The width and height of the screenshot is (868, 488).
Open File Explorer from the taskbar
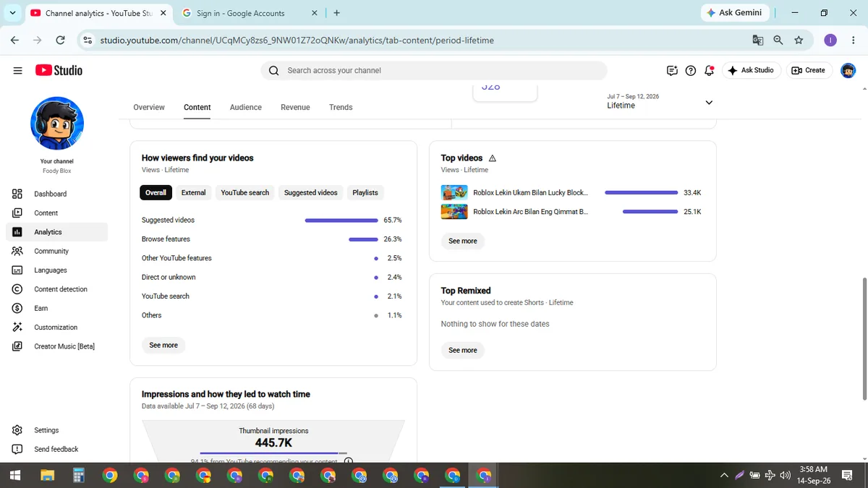pyautogui.click(x=47, y=475)
